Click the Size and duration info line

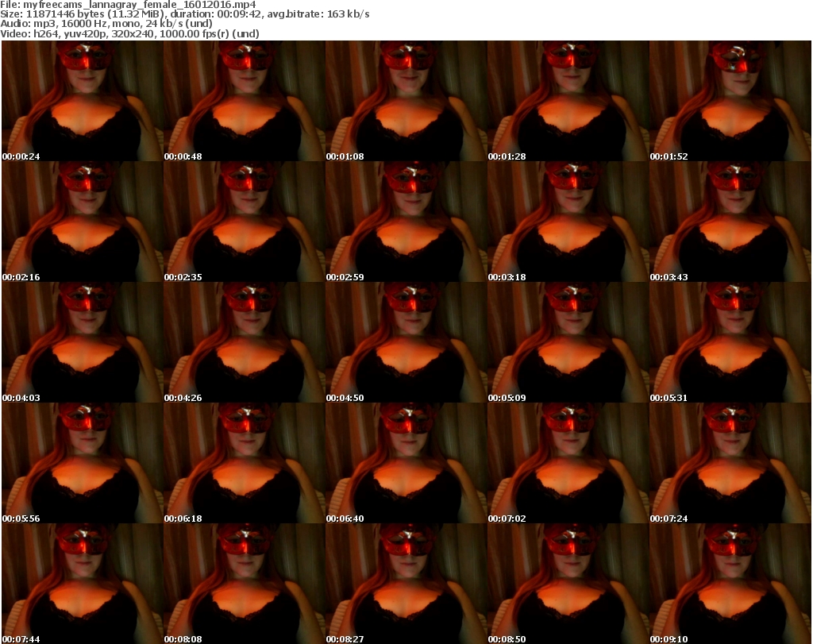coord(184,14)
